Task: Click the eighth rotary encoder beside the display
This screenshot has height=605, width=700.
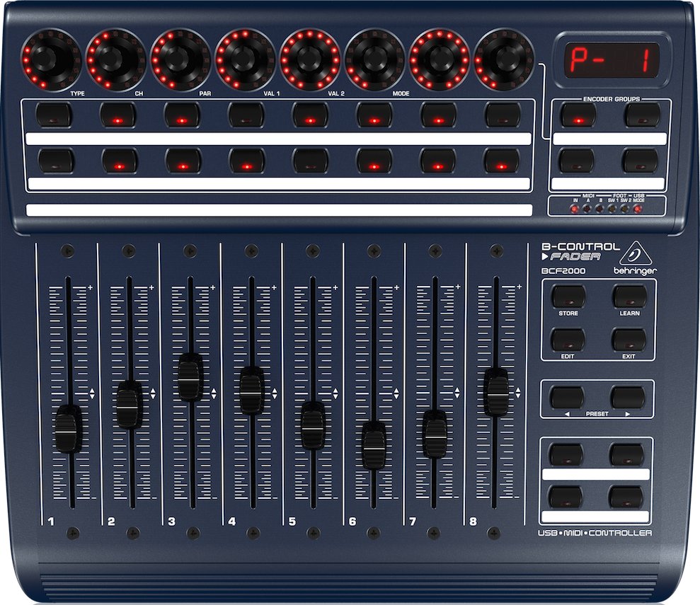Action: [504, 59]
